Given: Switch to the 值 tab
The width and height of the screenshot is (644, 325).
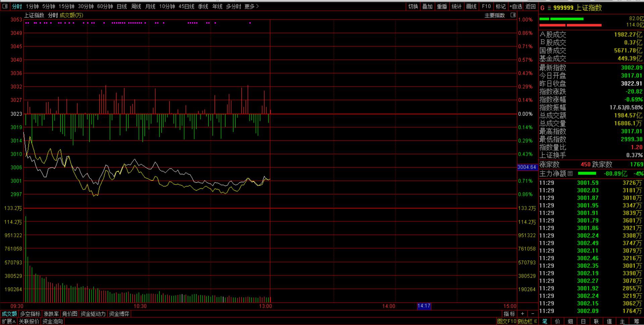Looking at the screenshot, I should (609, 321).
